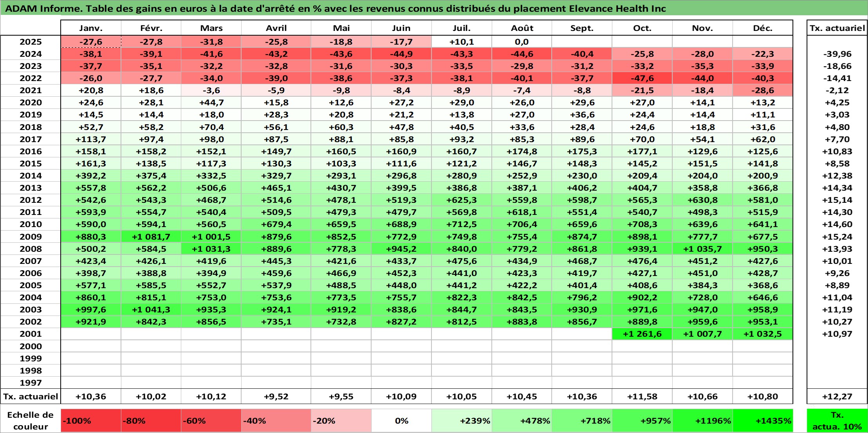
Task: Click the cell with +1 001,5
Action: (x=211, y=236)
